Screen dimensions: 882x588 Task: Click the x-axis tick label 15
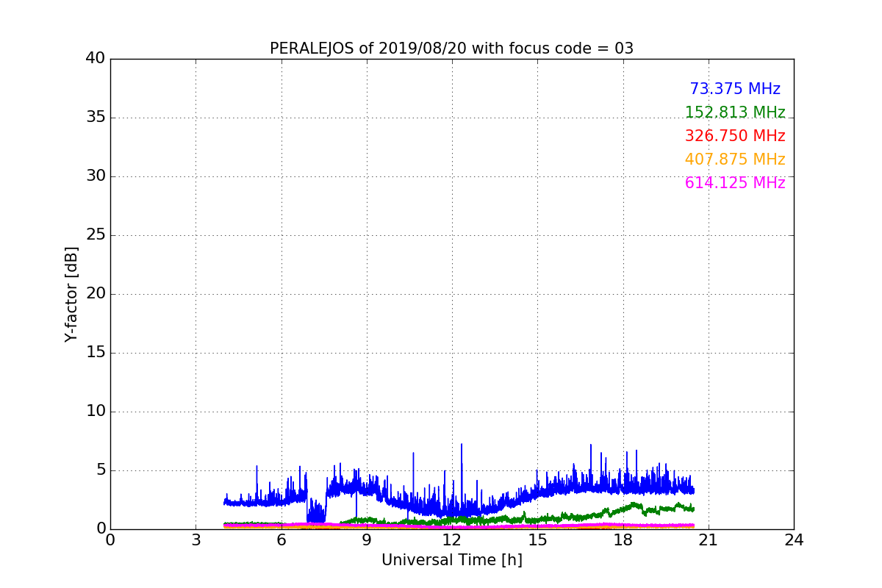(x=537, y=540)
